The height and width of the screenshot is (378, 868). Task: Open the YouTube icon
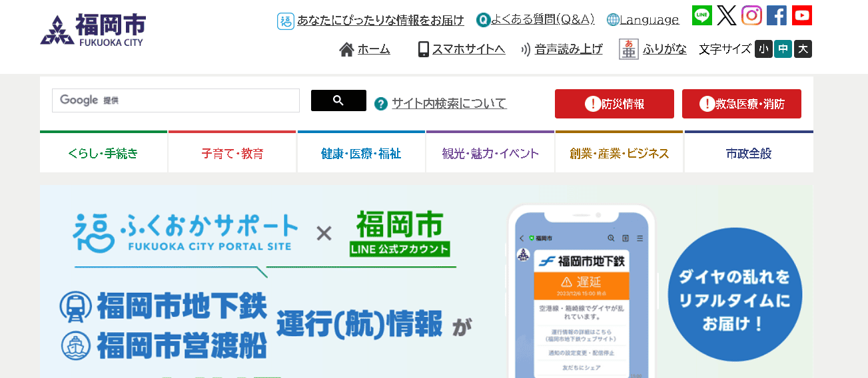802,15
